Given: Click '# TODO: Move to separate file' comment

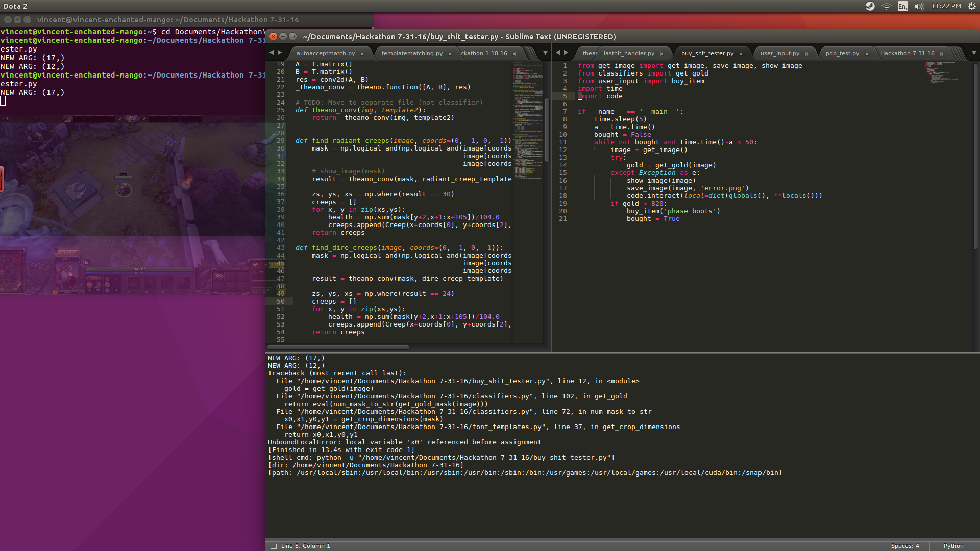Looking at the screenshot, I should [389, 103].
